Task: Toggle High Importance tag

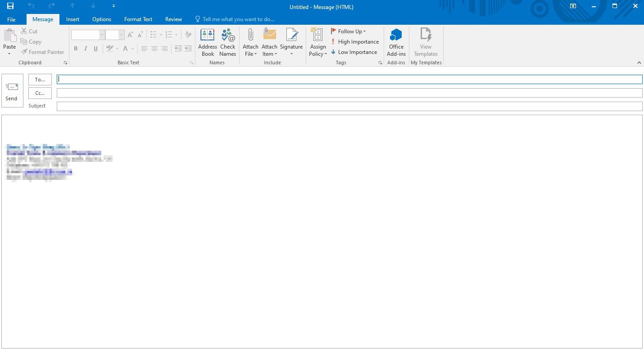Action: 355,42
